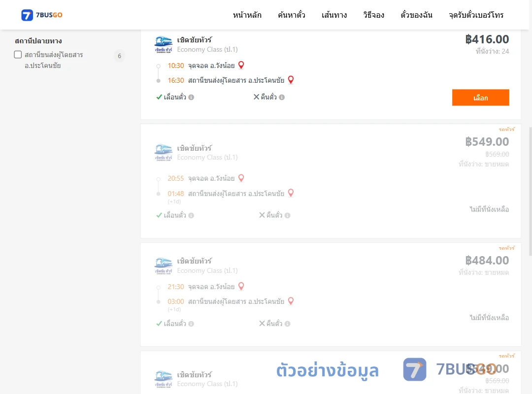
Task: Click the price ฿549.00 of the 20:55 trip
Action: [487, 142]
